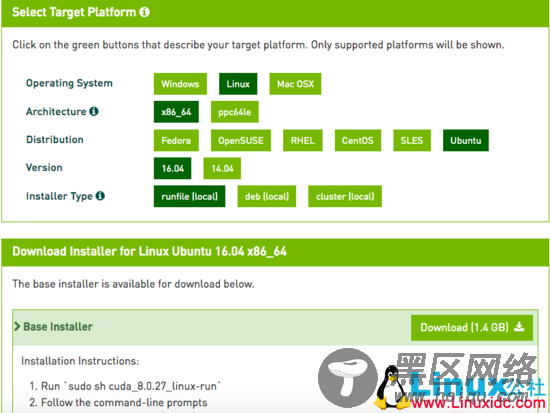Select the Linux operating system button
Viewport: 550px width, 413px height.
tap(238, 84)
